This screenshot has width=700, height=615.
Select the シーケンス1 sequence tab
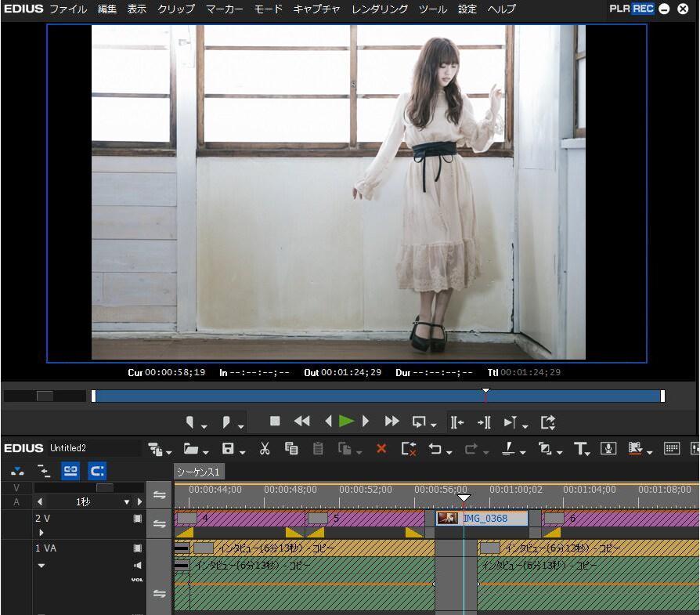[199, 472]
